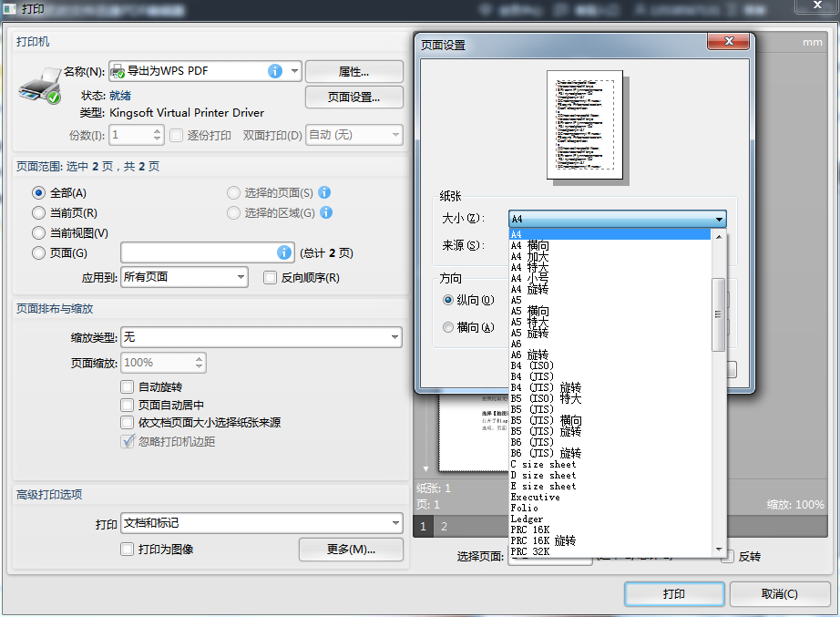Click the 打印 window icon in the title bar
Viewport: 840px width, 617px height.
[x=11, y=9]
